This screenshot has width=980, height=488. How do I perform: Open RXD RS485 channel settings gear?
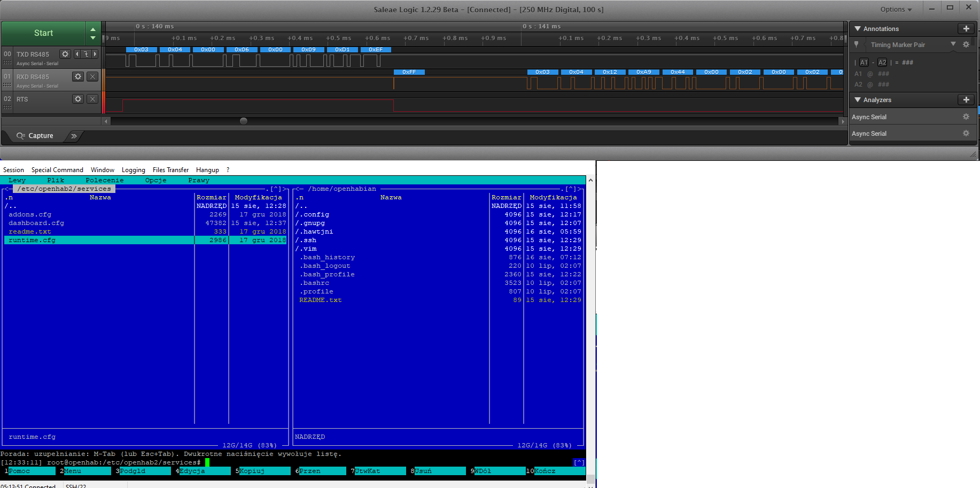78,76
